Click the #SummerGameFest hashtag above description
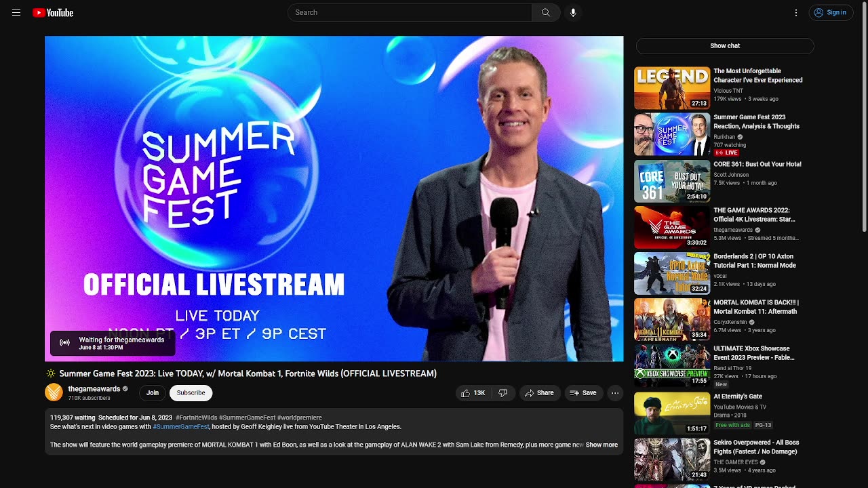This screenshot has width=868, height=488. [x=248, y=418]
